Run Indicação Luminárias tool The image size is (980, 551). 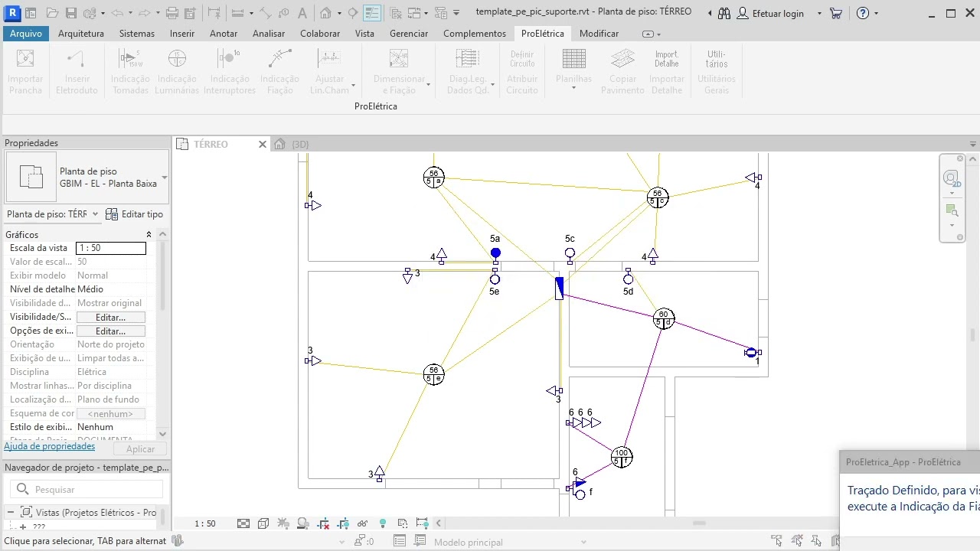177,71
